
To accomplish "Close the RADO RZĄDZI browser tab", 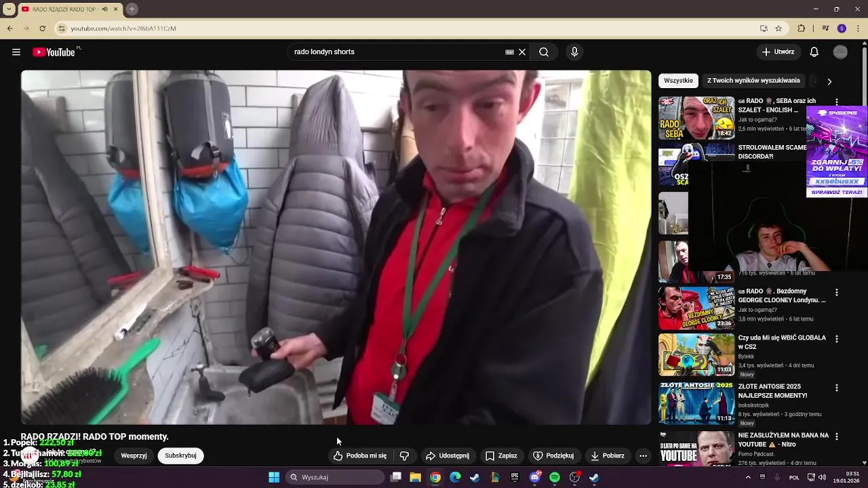I will click(x=116, y=9).
